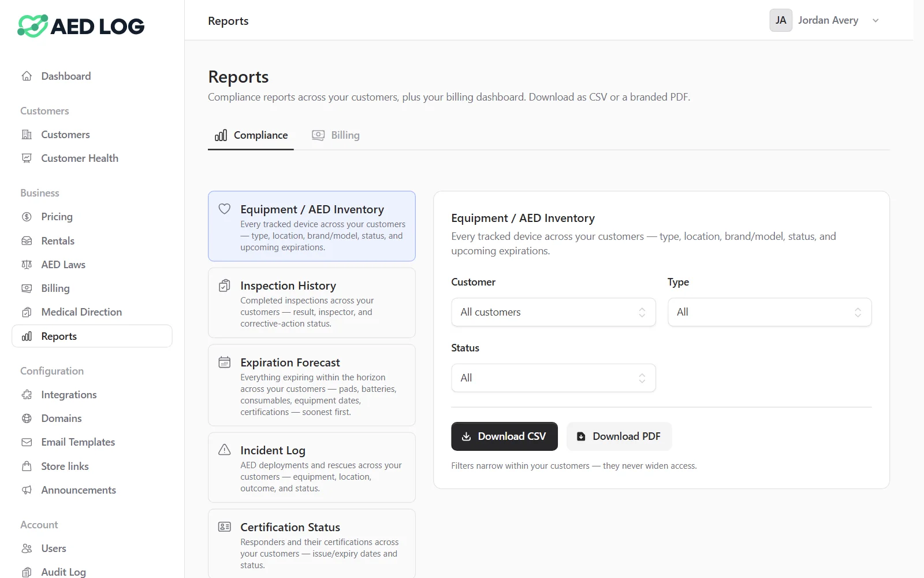924x578 pixels.
Task: Click the Billing icon in the sidebar
Action: click(27, 288)
